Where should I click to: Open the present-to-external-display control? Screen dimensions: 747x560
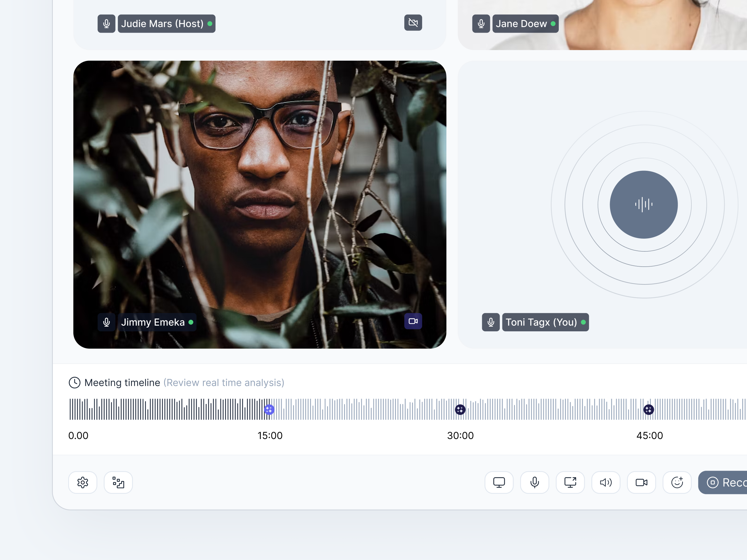[570, 482]
